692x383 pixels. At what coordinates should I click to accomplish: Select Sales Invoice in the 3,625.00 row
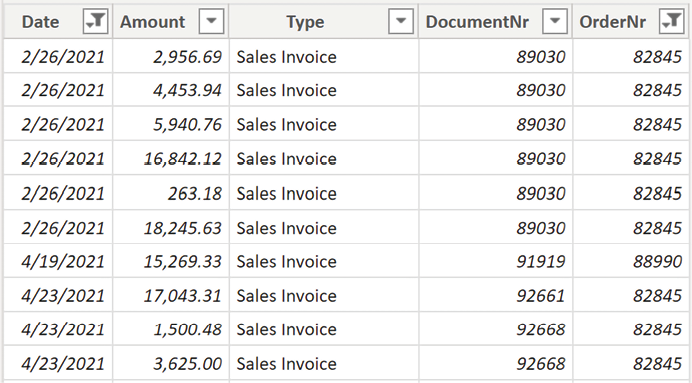pos(323,364)
